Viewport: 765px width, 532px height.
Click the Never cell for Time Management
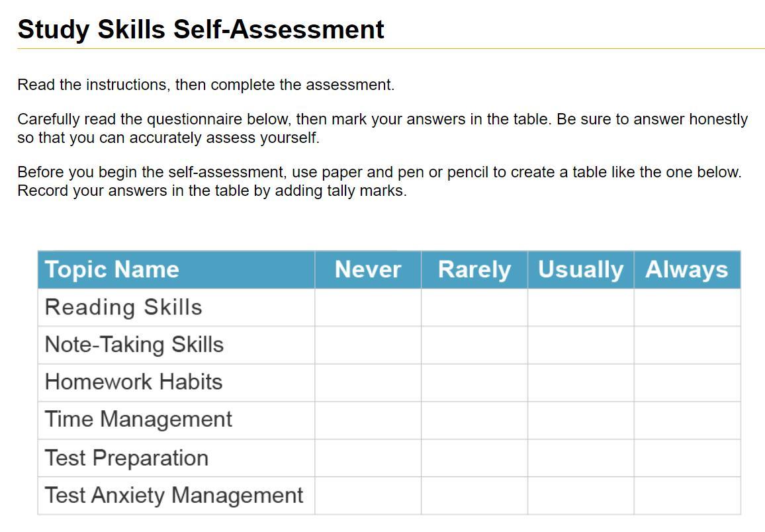tap(368, 420)
